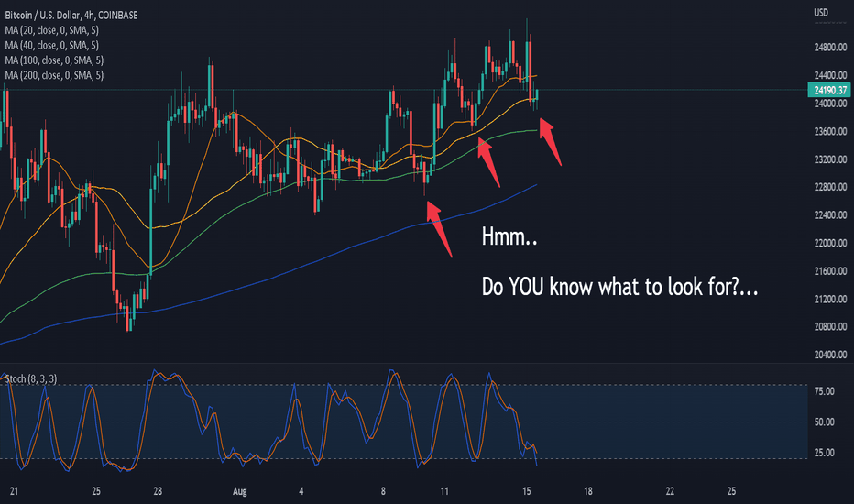Select the MA (200, close, 0, SMA, 5) legend
854x504 pixels.
[54, 75]
